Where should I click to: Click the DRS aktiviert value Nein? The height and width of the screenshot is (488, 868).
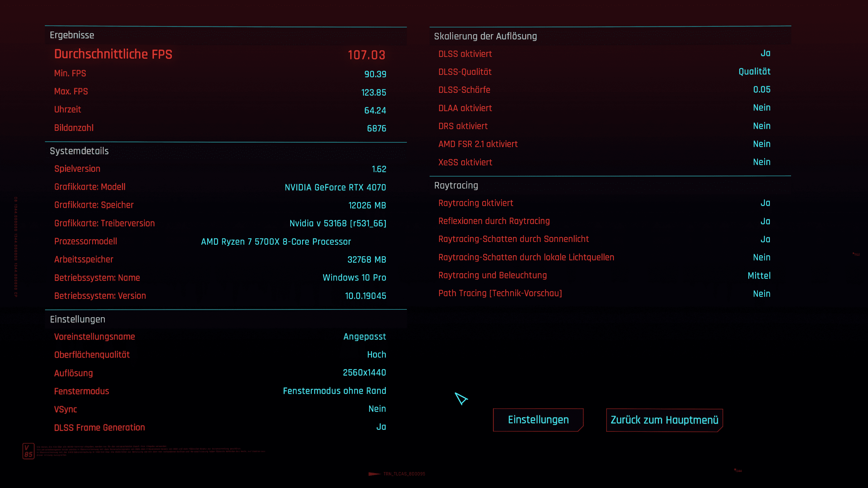point(762,126)
